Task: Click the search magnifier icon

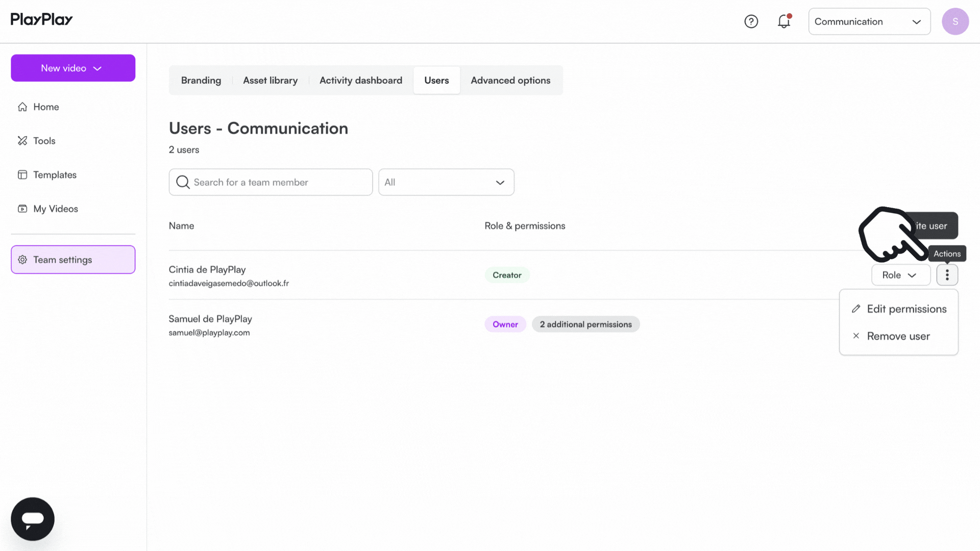Action: click(183, 182)
